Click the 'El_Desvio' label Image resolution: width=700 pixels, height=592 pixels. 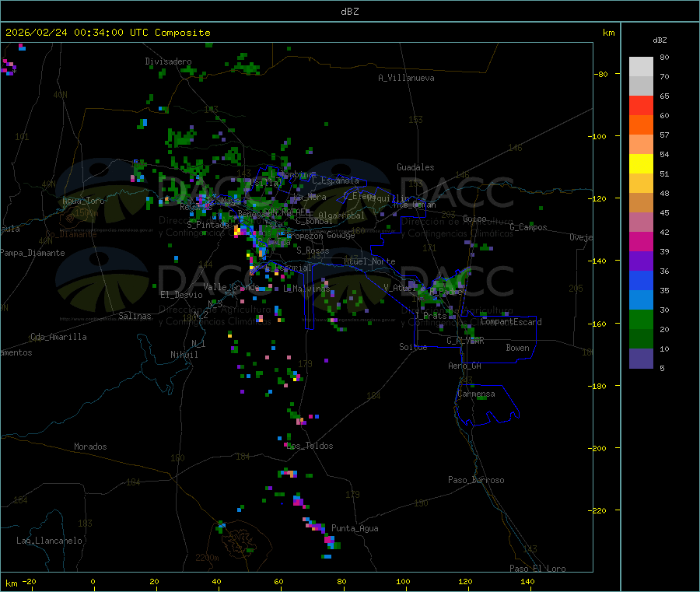pos(182,295)
